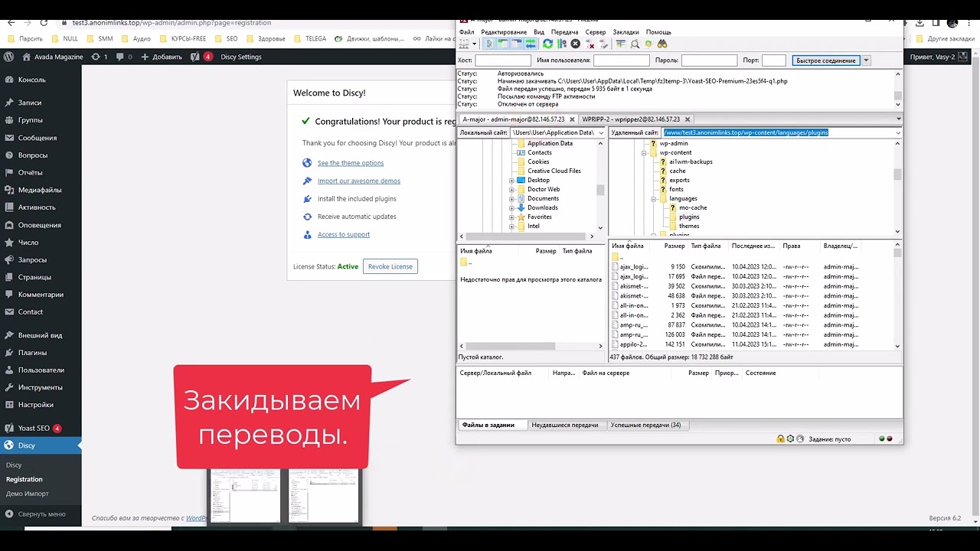Click the Пароль input field

709,60
